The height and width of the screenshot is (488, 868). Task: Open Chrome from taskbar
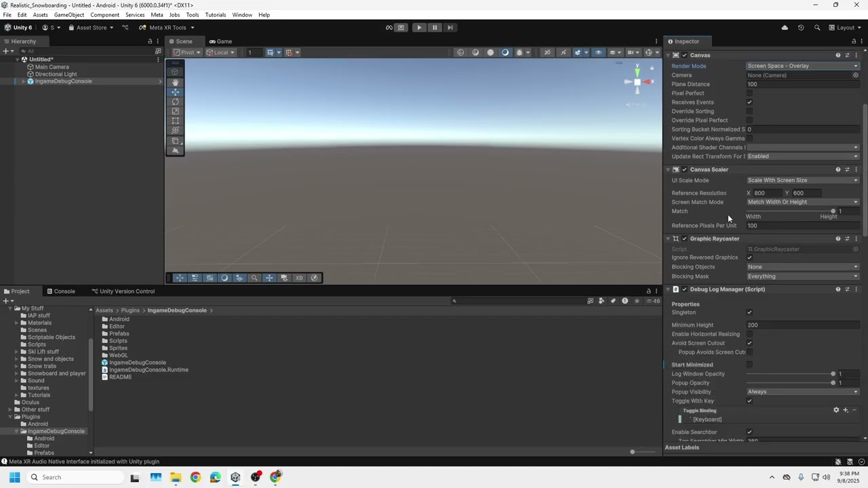coord(195,477)
